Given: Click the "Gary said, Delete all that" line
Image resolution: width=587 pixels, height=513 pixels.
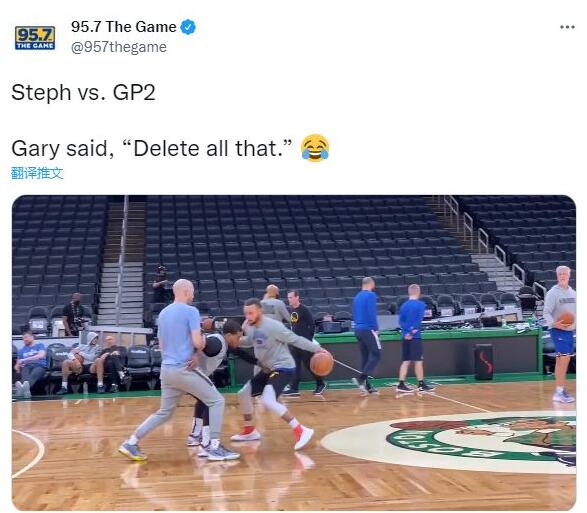Looking at the screenshot, I should 152,148.
